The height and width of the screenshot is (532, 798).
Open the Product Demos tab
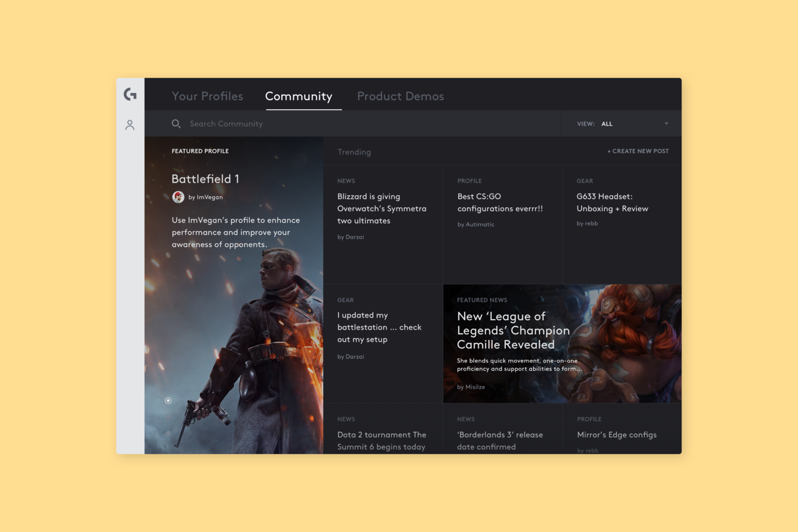pyautogui.click(x=400, y=96)
